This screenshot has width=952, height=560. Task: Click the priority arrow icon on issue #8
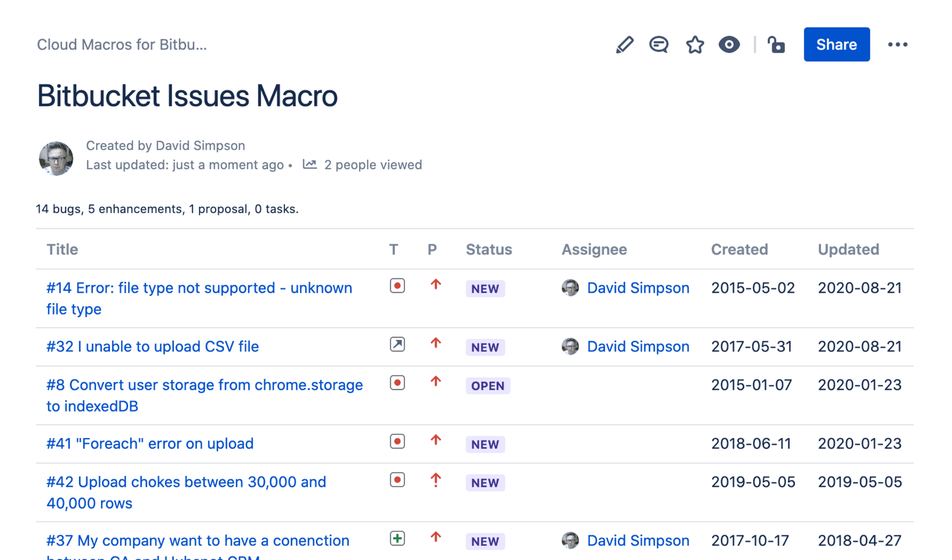pos(436,382)
